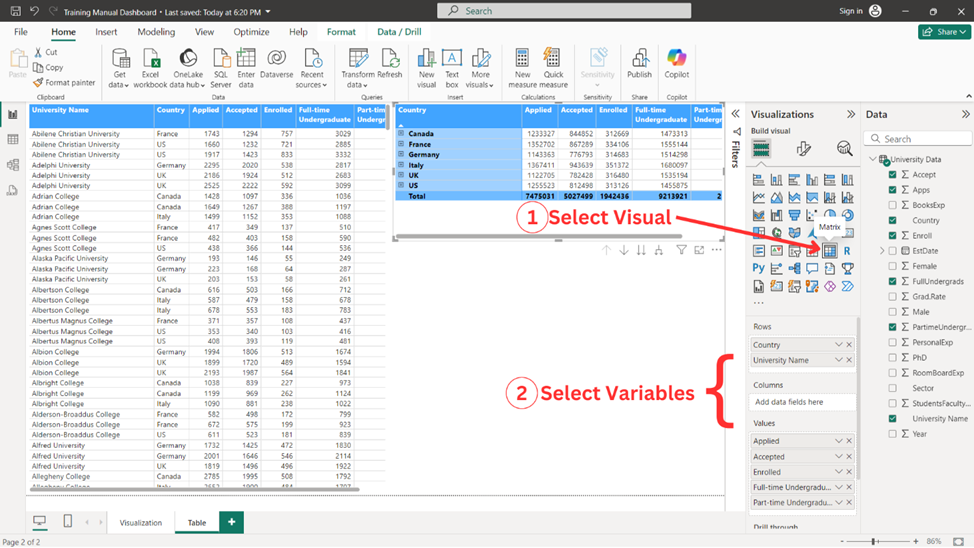Screen dimensions: 974x548
Task: Switch to Report view in left sidebar
Action: coord(13,114)
